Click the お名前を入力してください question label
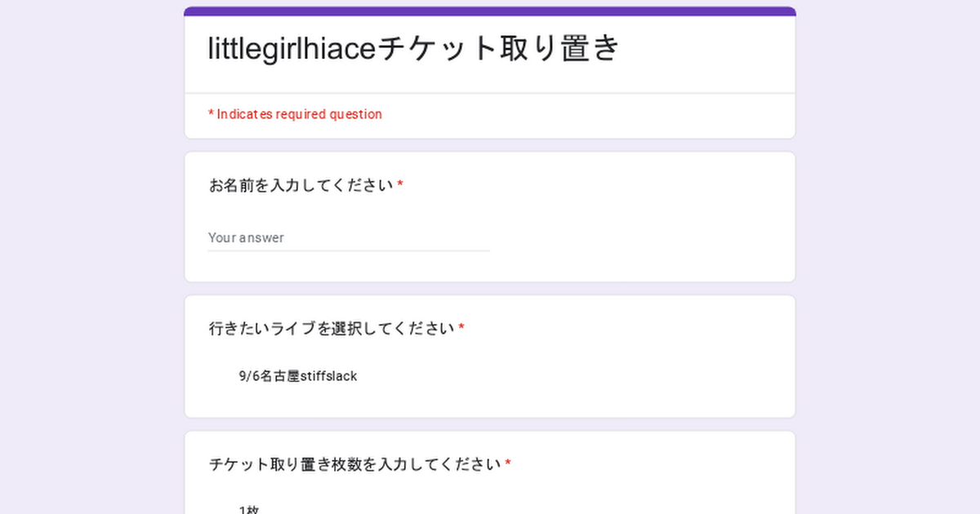This screenshot has width=980, height=514. click(301, 185)
